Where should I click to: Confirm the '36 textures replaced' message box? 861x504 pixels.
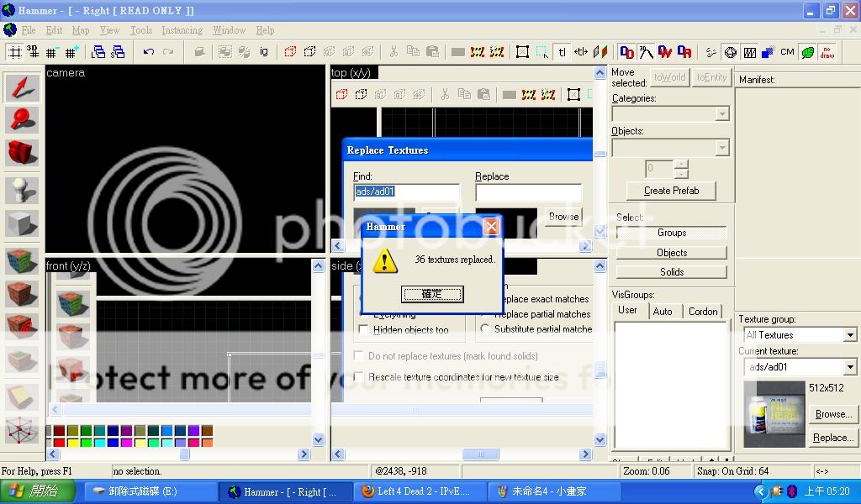[x=432, y=294]
